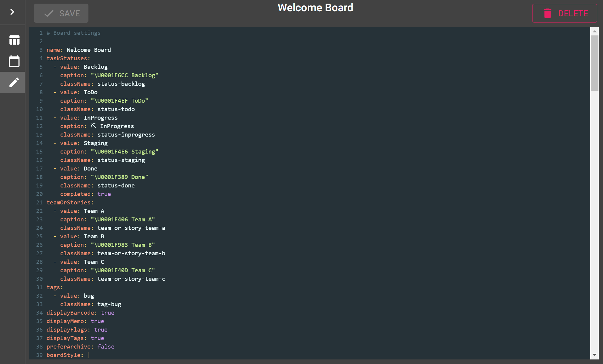Click the vertical scrollbar thumb

(595, 63)
